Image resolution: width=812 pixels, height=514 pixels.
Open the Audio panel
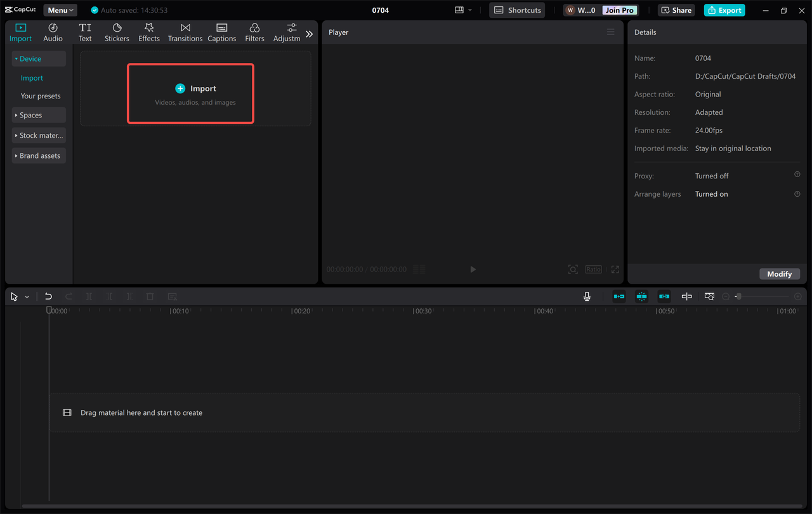53,32
